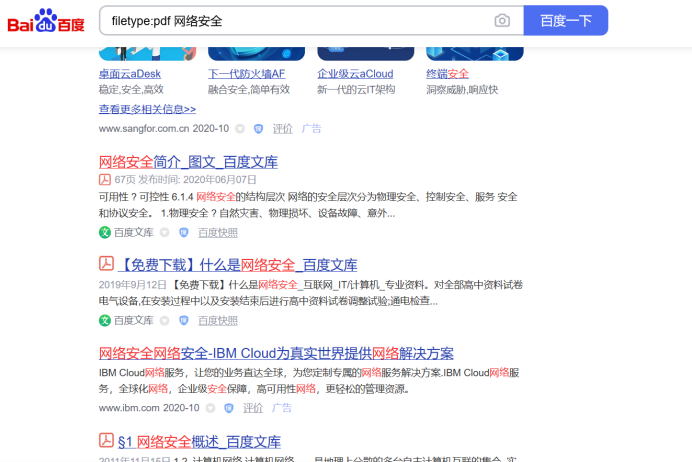Click the 企业级云aCloud thumbnail image

[365, 53]
